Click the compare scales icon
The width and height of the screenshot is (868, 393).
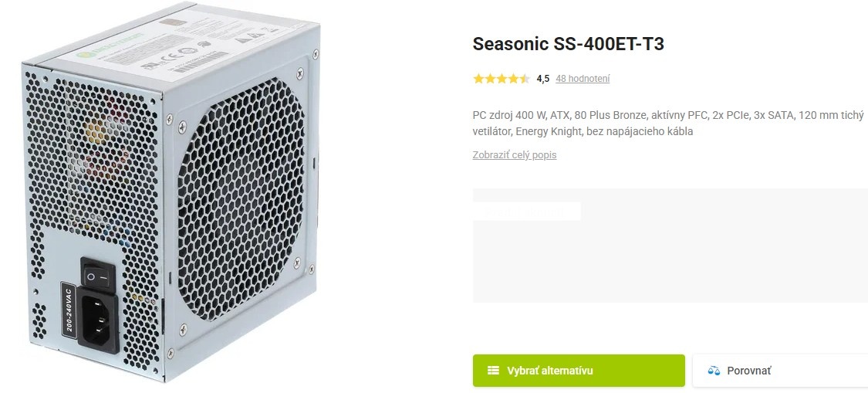pos(714,371)
